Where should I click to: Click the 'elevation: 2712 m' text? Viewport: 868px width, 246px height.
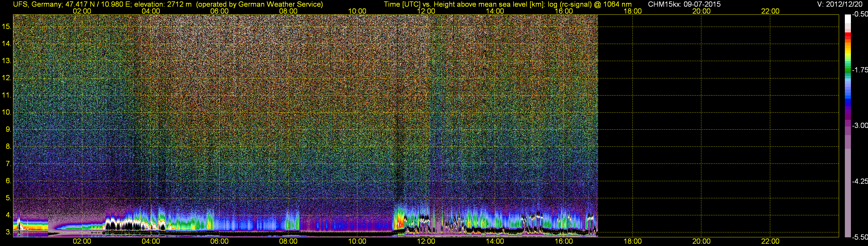(163, 4)
